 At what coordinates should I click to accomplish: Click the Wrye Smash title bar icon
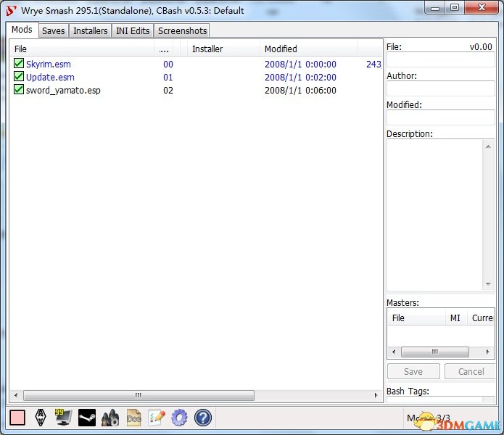(11, 11)
